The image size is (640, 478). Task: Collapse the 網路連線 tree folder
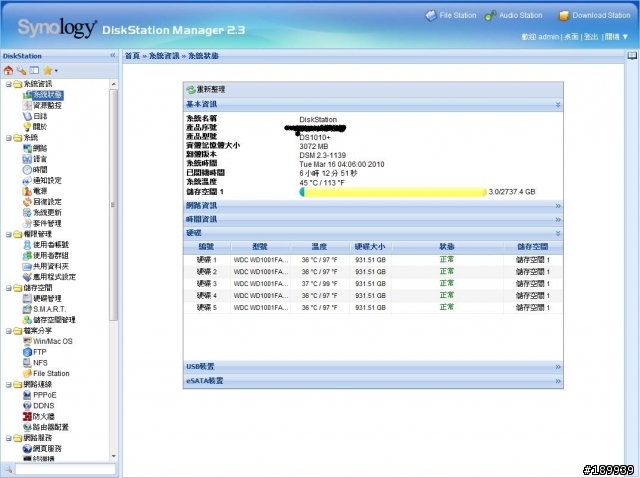[x=9, y=385]
